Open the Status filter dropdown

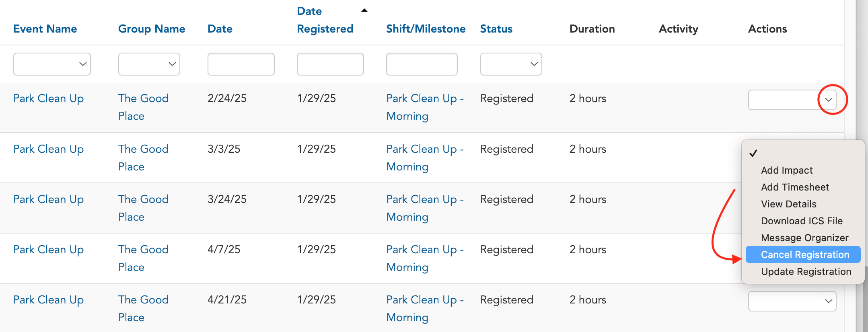click(x=511, y=64)
